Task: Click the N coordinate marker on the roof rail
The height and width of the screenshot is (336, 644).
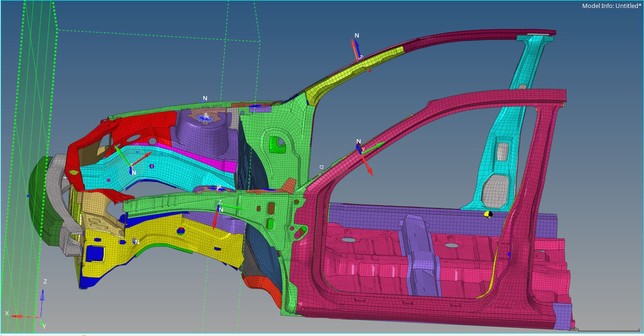Action: (x=357, y=35)
